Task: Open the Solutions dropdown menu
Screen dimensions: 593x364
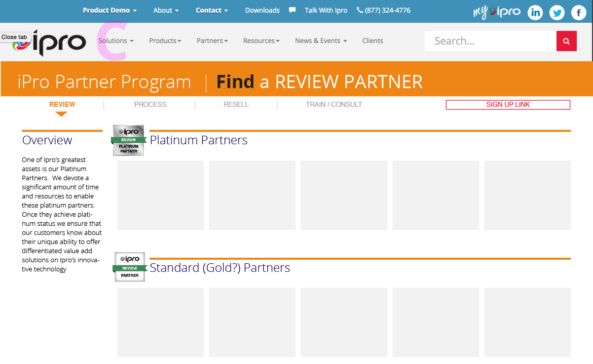Action: click(x=116, y=41)
